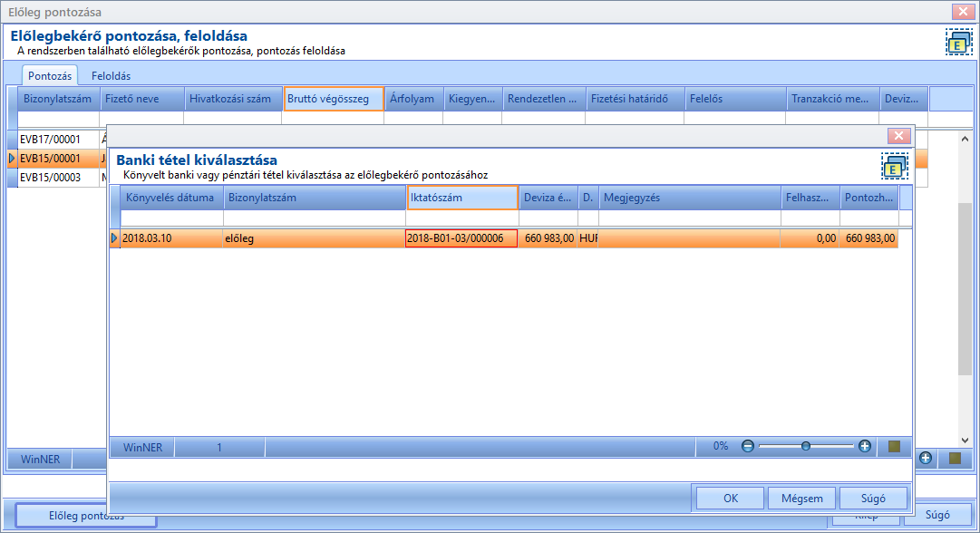Viewport: 980px width, 533px height.
Task: Click Súgó button of the background window
Action: click(x=937, y=515)
